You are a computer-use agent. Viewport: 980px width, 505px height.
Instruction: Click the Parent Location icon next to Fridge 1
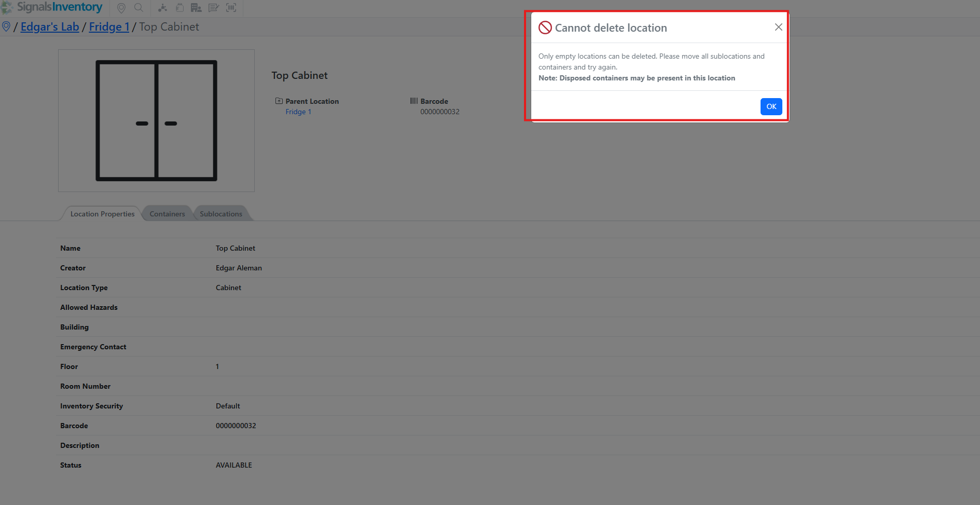coord(279,101)
